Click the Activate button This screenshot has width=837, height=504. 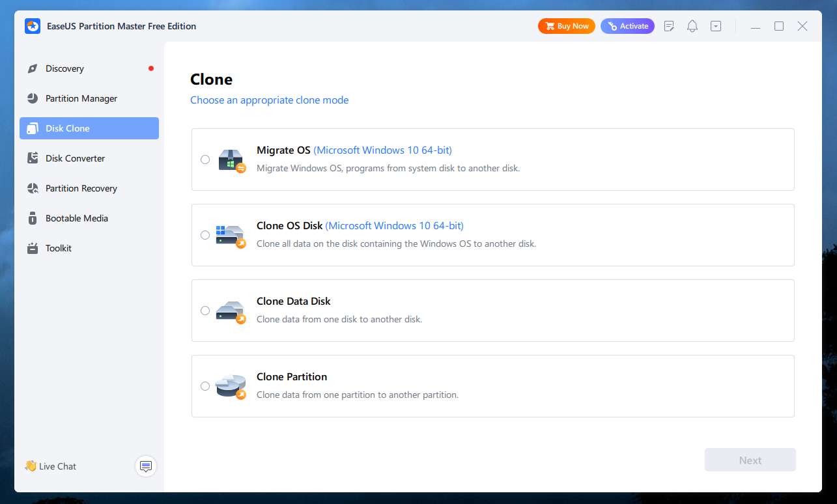[627, 26]
